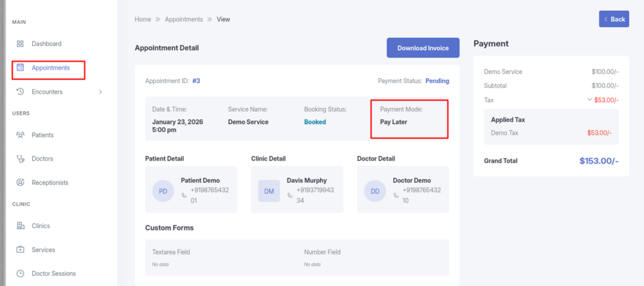Click the Clinics building icon
The height and width of the screenshot is (286, 644).
pyautogui.click(x=20, y=226)
